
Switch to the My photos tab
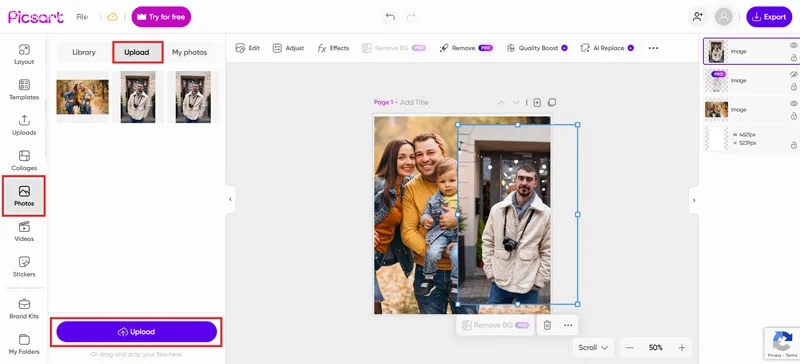[189, 52]
